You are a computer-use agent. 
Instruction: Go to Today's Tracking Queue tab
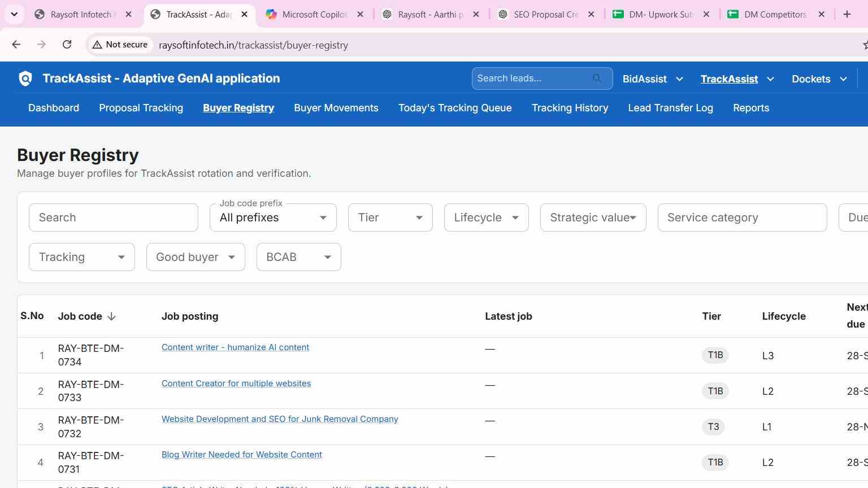455,108
